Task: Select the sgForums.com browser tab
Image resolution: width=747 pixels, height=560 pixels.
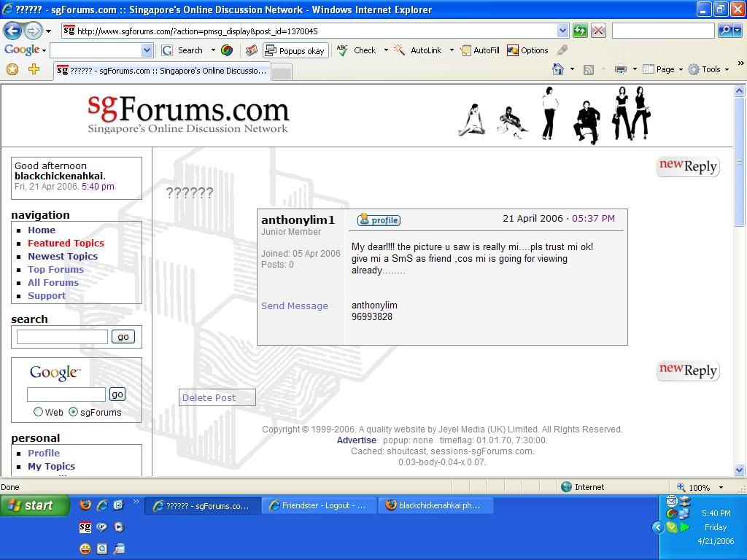Action: coord(162,71)
